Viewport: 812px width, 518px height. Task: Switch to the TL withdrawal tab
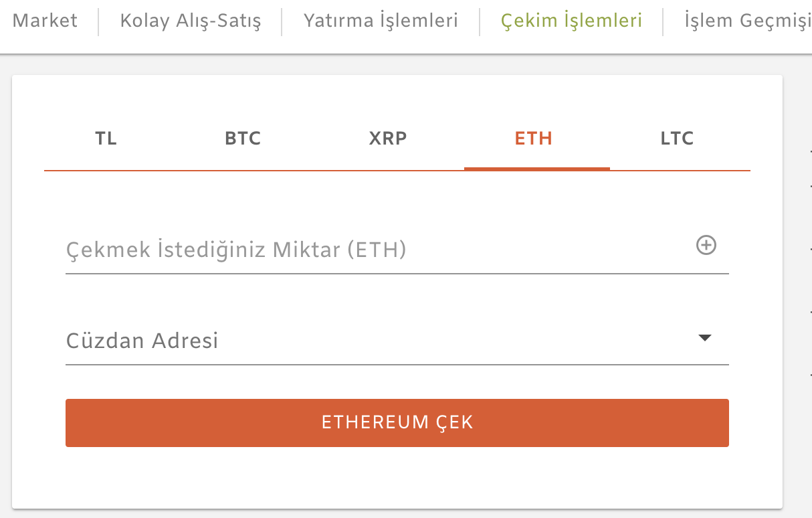pos(106,139)
